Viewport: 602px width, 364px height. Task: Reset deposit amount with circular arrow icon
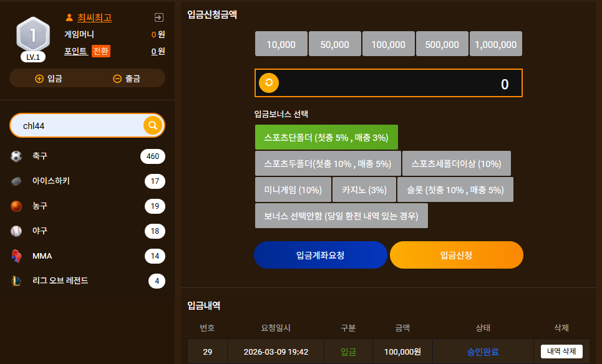click(x=269, y=83)
